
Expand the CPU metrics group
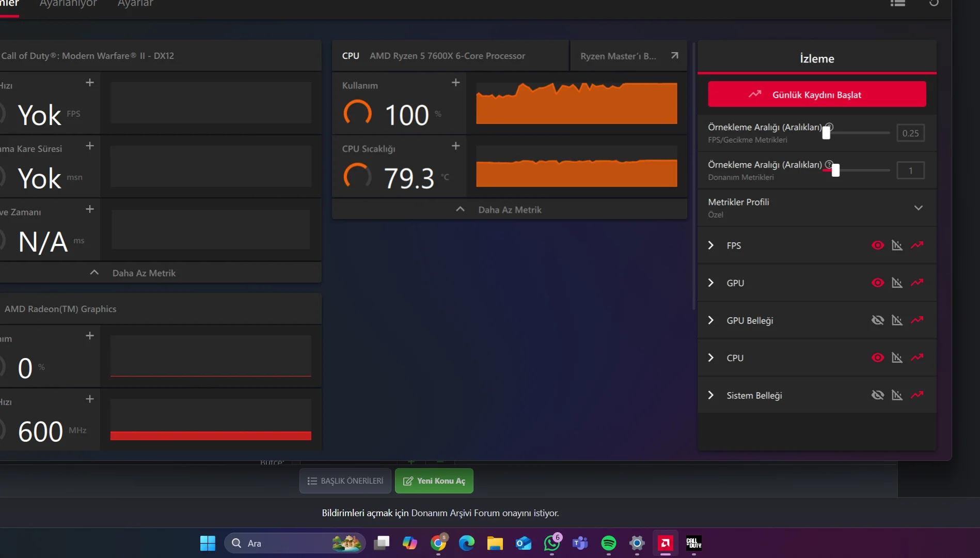tap(711, 358)
